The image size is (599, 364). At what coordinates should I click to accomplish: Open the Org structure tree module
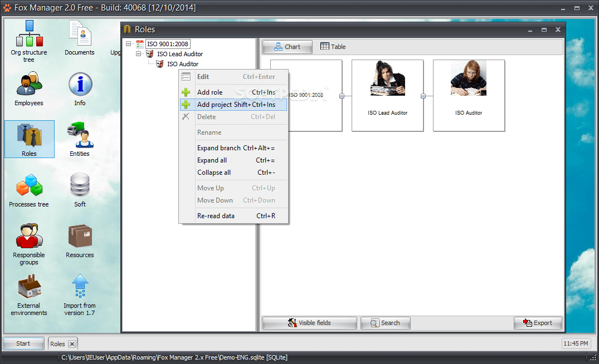pos(29,38)
